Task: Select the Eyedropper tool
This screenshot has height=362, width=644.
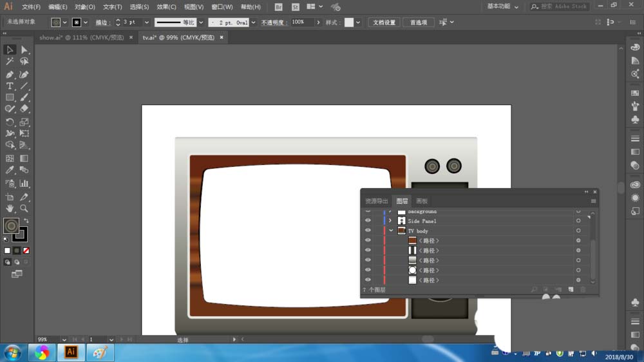Action: point(10,171)
